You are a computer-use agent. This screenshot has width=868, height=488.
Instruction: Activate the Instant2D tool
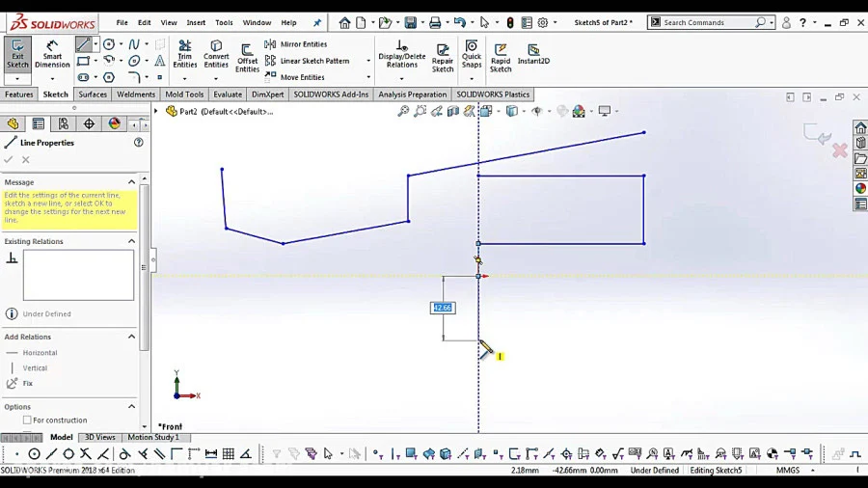coord(533,54)
